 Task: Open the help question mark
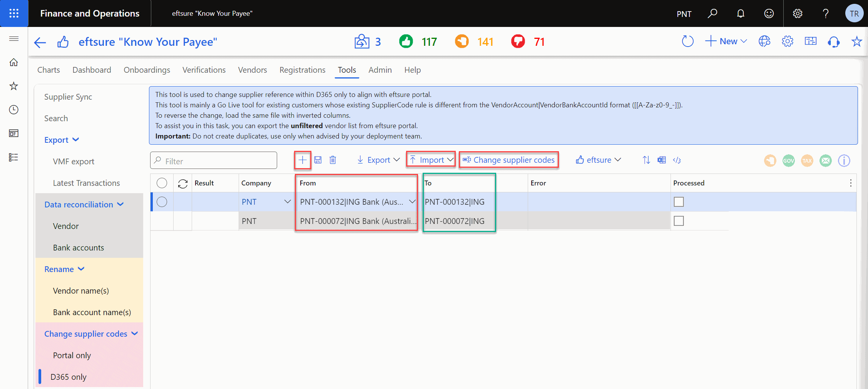pyautogui.click(x=826, y=13)
